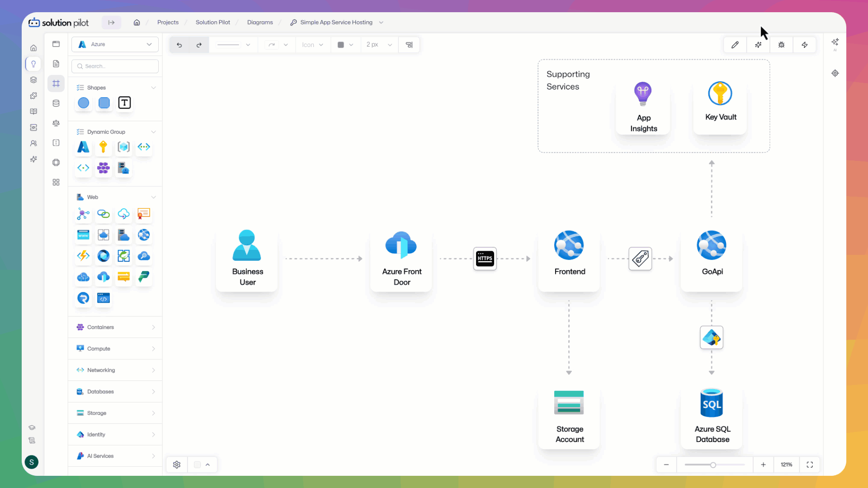Image resolution: width=868 pixels, height=488 pixels.
Task: Click the redo arrow in the toolbar
Action: pos(199,45)
